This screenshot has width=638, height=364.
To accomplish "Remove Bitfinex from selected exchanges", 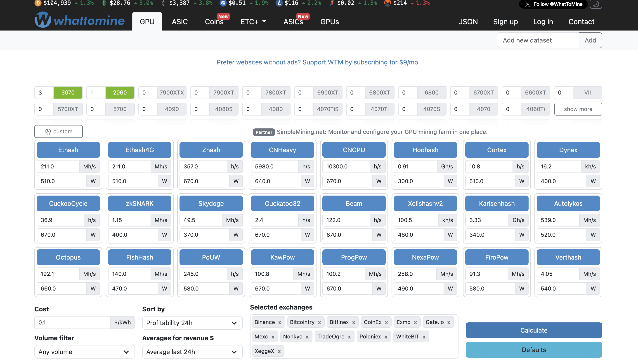I will [x=354, y=322].
